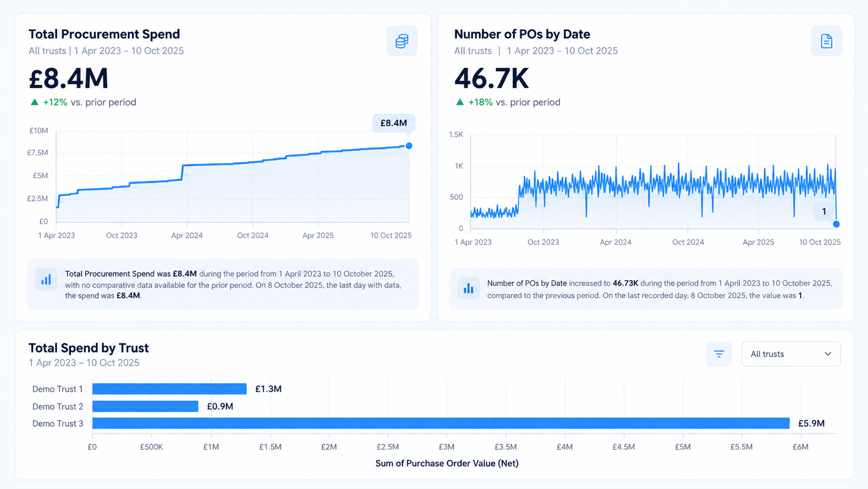Click the £0.9M bar value label
Viewport: 868px width, 489px height.
tap(220, 406)
